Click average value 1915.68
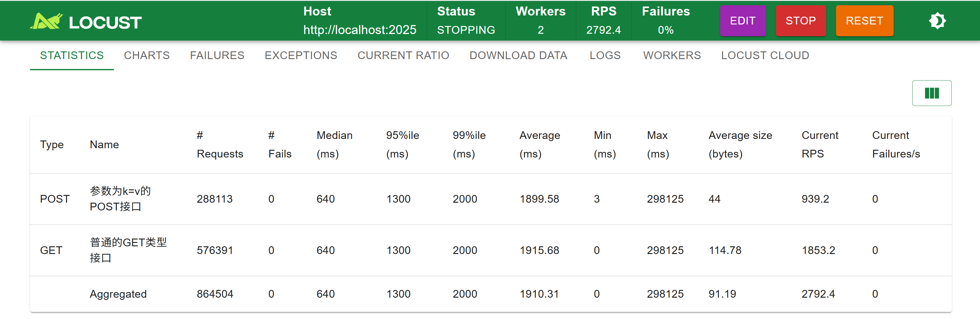The image size is (980, 319). (x=540, y=250)
